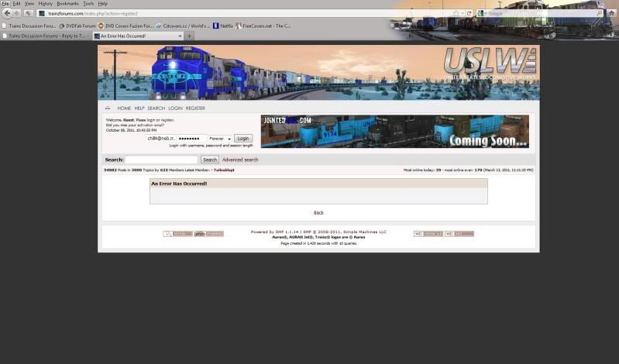This screenshot has height=364, width=619.
Task: Open forum REGISTER nav link
Action: 195,108
